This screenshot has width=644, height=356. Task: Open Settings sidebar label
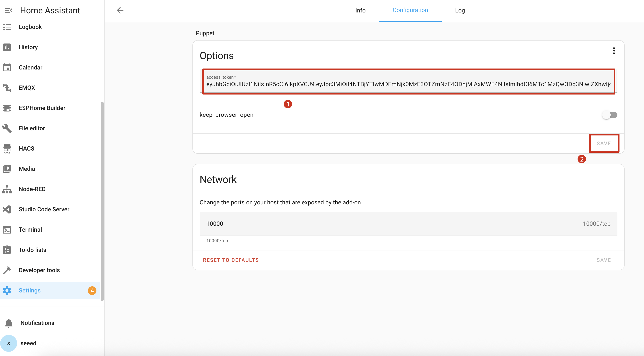30,290
